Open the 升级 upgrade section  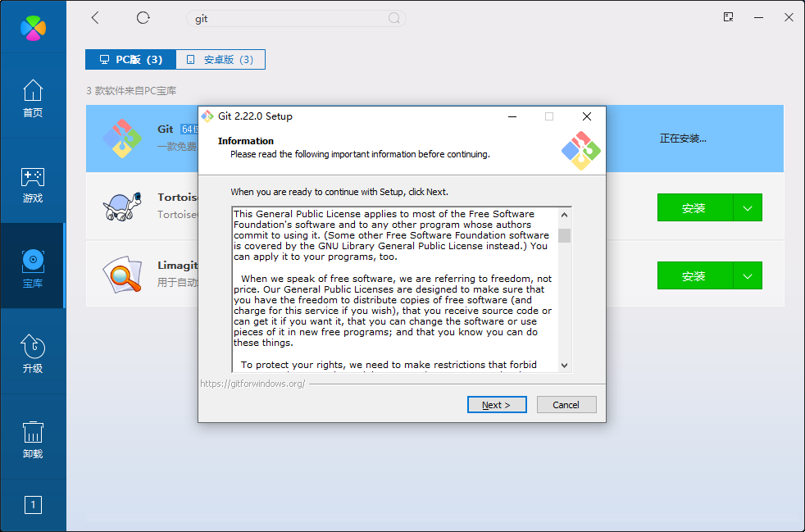(x=33, y=354)
